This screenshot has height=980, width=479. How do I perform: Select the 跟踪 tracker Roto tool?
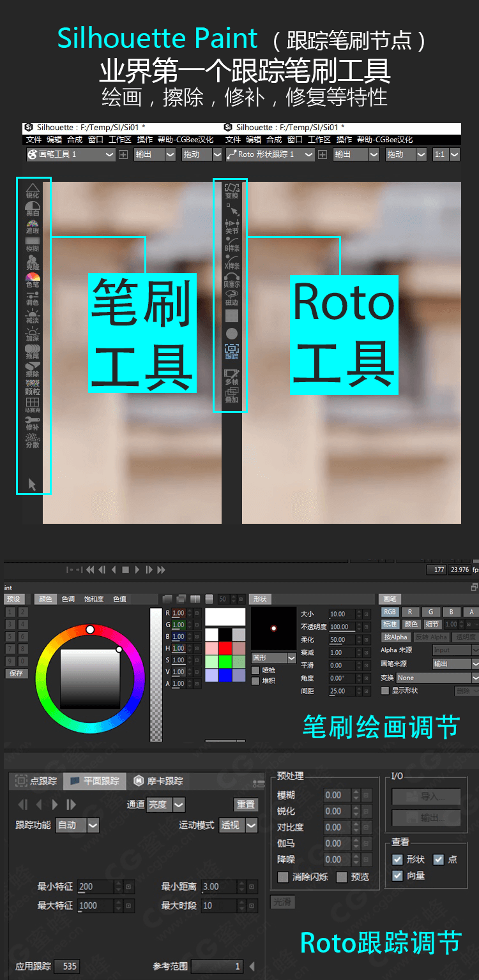point(231,352)
